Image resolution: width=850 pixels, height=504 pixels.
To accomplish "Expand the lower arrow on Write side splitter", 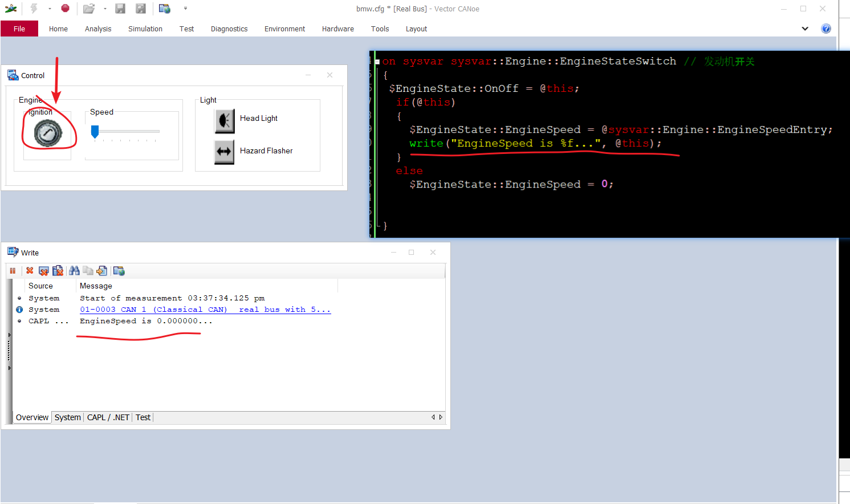I will (x=9, y=368).
